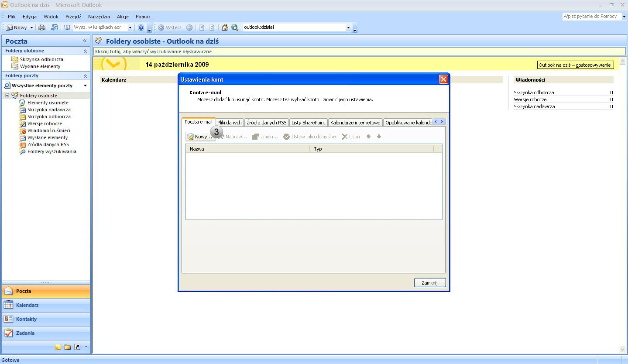Collapse the Poczta navigation pane
This screenshot has width=628, height=364.
[85, 41]
